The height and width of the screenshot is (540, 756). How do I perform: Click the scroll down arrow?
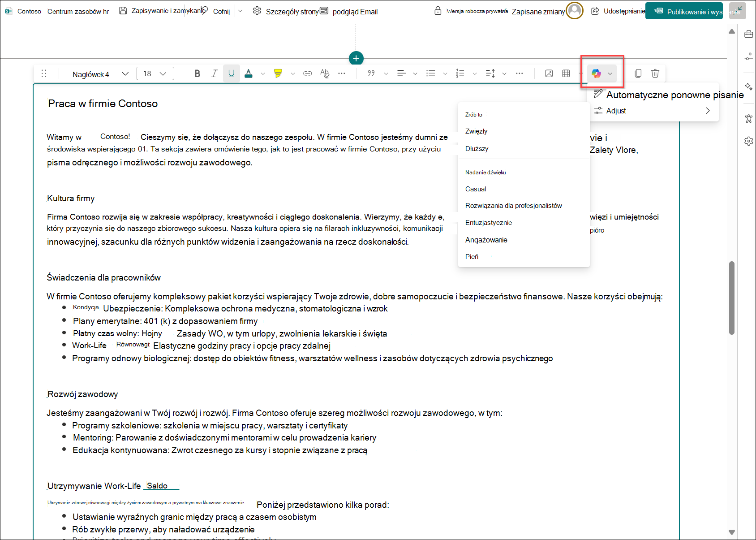pyautogui.click(x=732, y=532)
